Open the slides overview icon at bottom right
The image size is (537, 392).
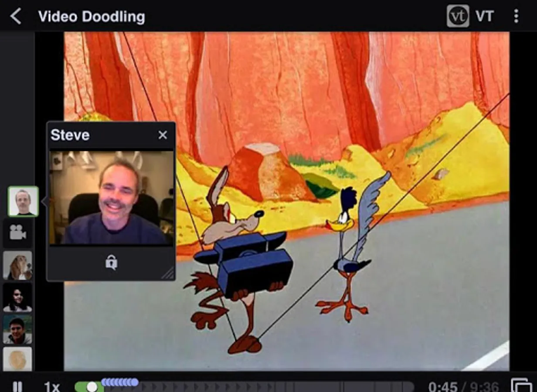(522, 385)
